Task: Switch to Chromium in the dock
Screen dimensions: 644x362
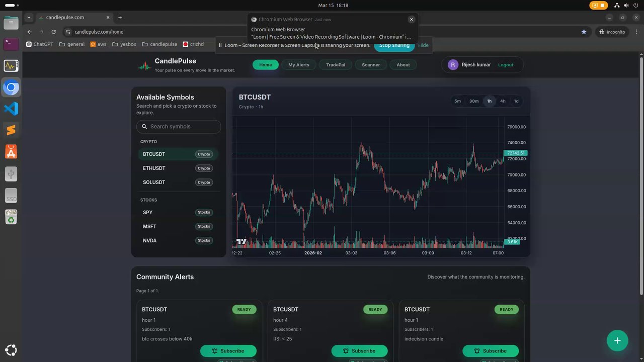Action: pos(11,87)
